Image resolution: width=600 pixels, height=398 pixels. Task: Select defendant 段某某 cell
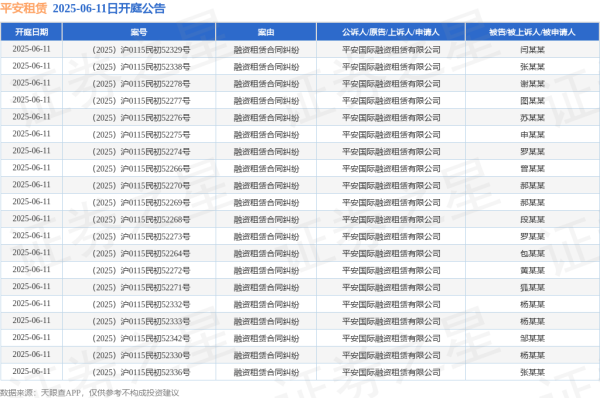tap(532, 219)
